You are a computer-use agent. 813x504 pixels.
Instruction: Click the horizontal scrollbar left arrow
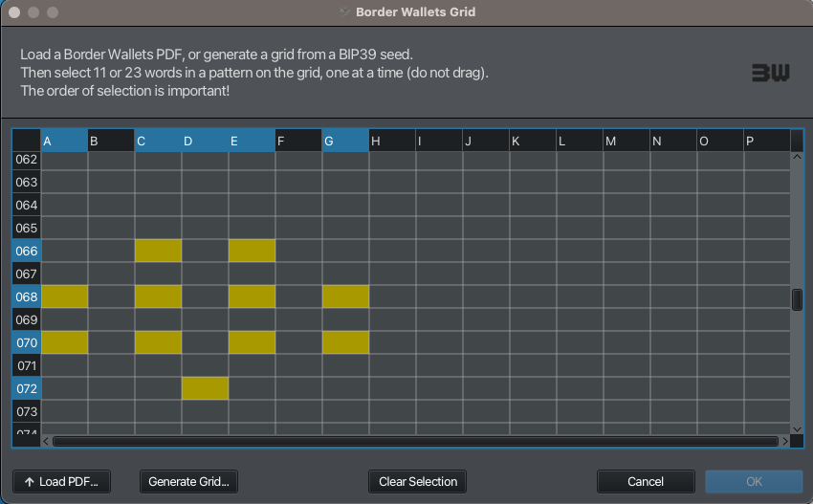[x=46, y=441]
